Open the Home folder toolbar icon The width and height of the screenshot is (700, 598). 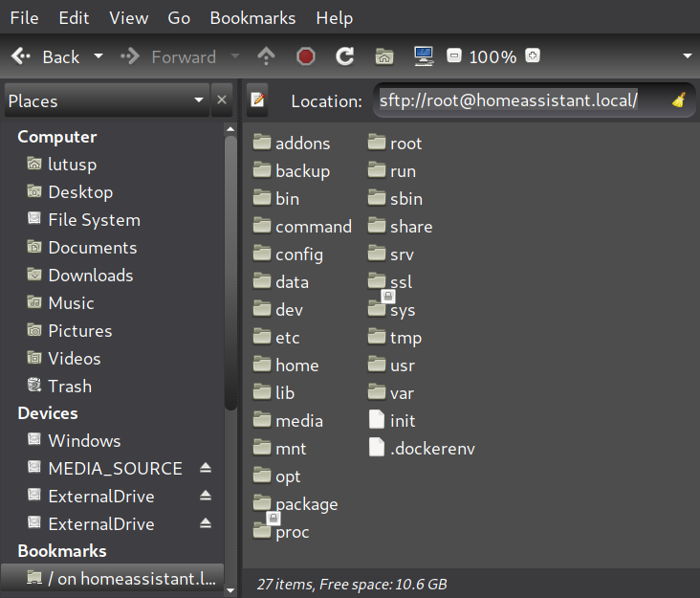coord(383,56)
